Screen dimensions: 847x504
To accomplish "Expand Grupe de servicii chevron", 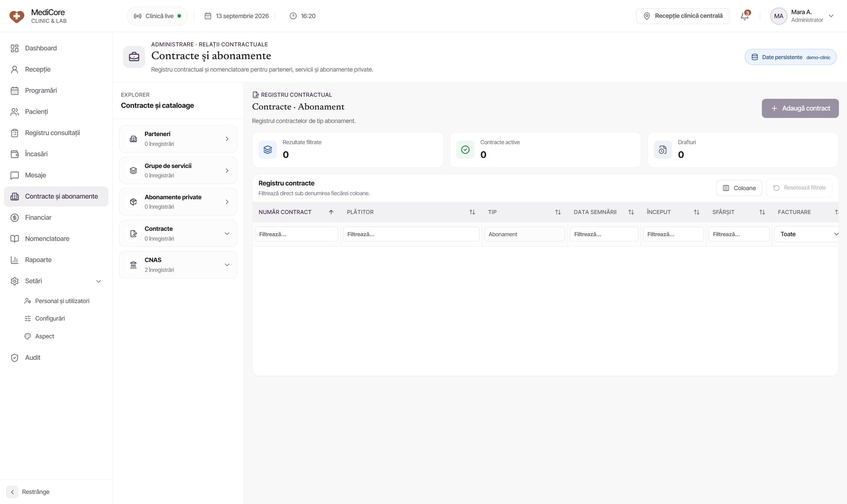I will pyautogui.click(x=227, y=170).
